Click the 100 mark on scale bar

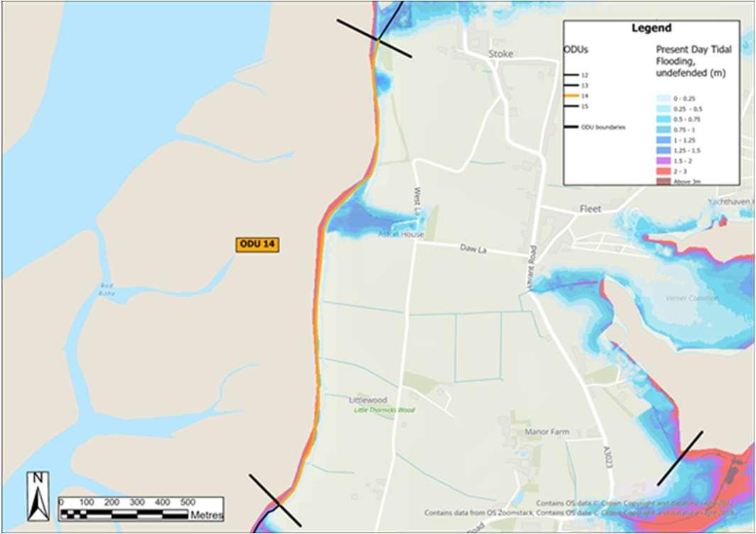pos(87,502)
